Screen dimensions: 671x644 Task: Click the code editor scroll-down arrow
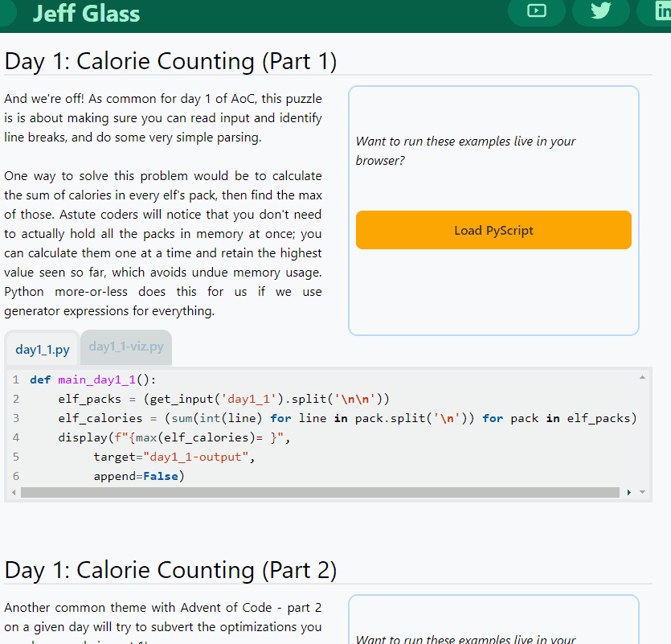pos(642,492)
